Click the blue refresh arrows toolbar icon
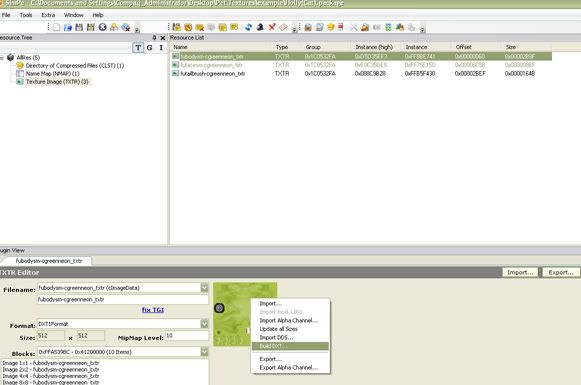 [248, 27]
